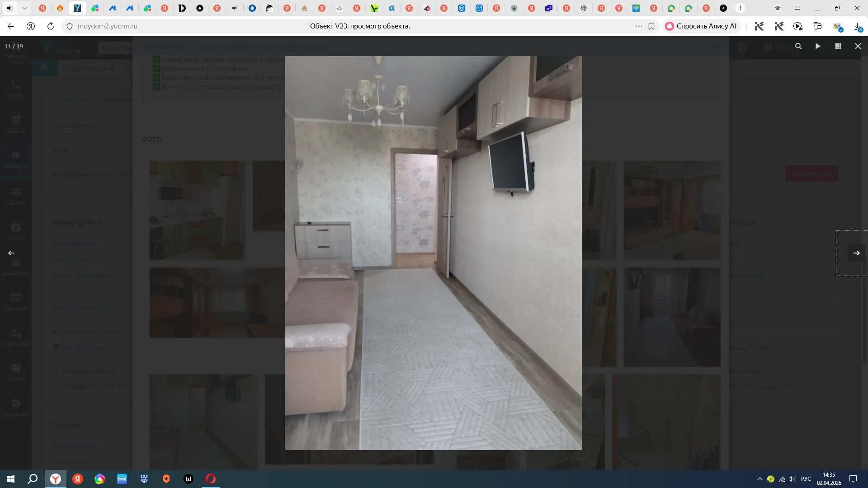868x488 pixels.
Task: Go back to the previous page in the browser
Action: (11, 26)
